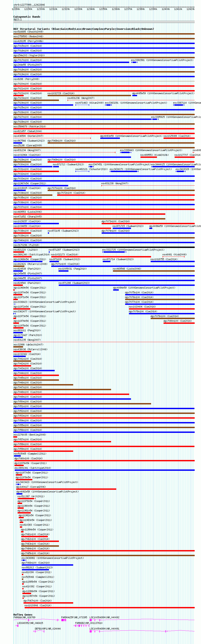
Task: Open gene FAM86B2|NM_001137610
Action: click(89, 623)
